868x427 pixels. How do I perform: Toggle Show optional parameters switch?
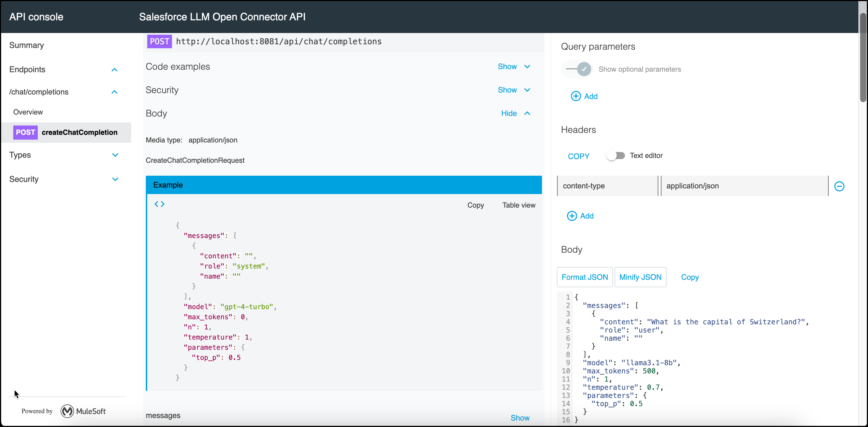[578, 69]
